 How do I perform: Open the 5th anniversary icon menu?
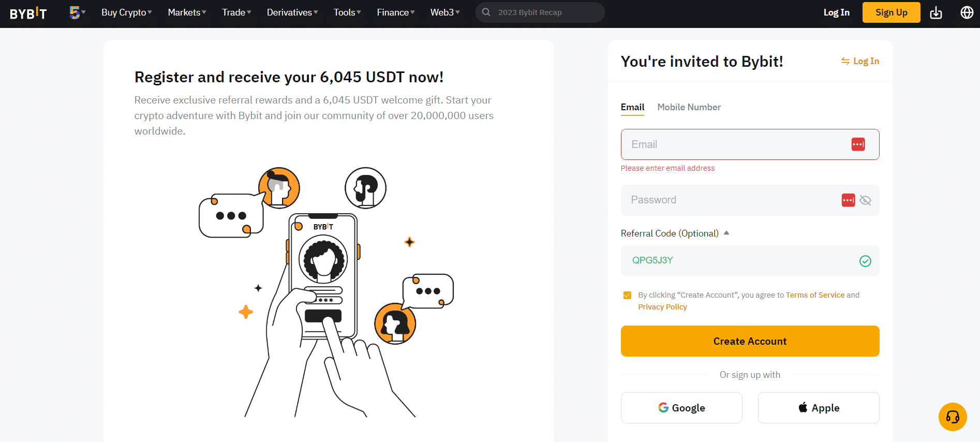(x=77, y=12)
